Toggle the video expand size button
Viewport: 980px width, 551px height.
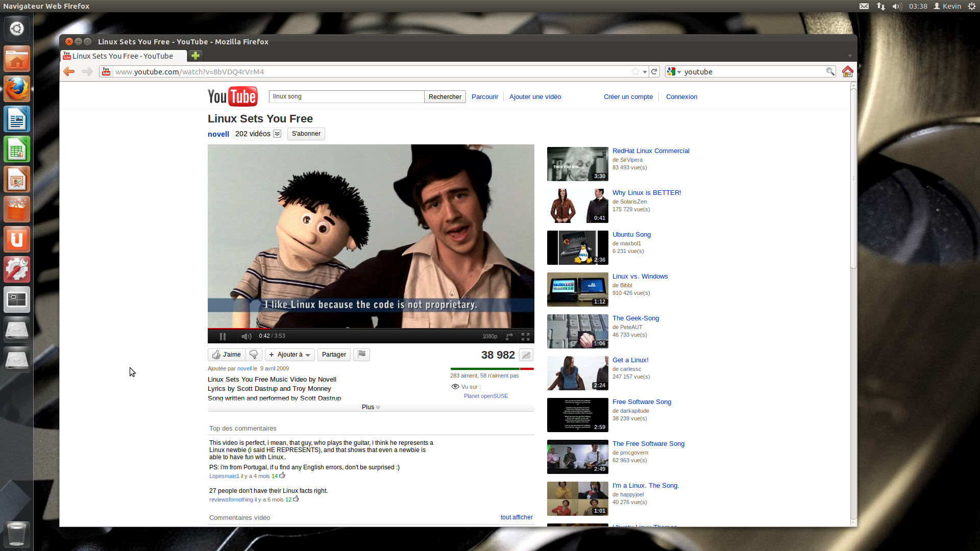509,336
